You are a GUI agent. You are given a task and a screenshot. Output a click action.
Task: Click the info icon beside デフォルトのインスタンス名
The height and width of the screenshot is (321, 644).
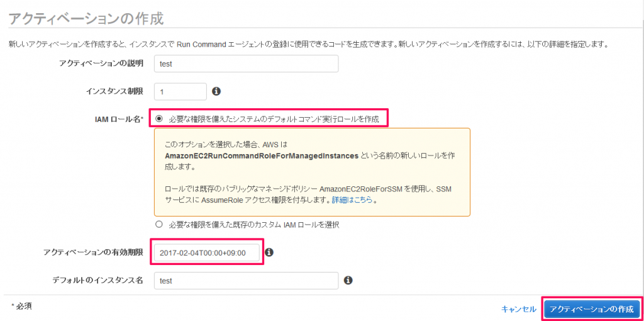[x=348, y=280]
